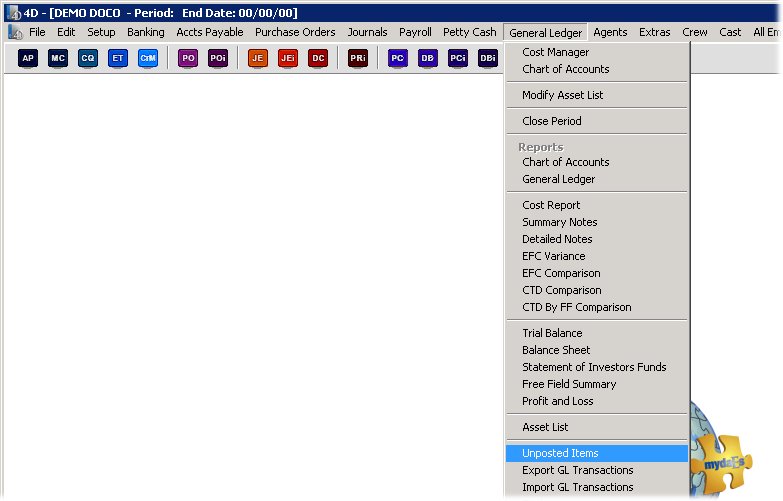
Task: Open the Payroll menu
Action: pos(415,32)
